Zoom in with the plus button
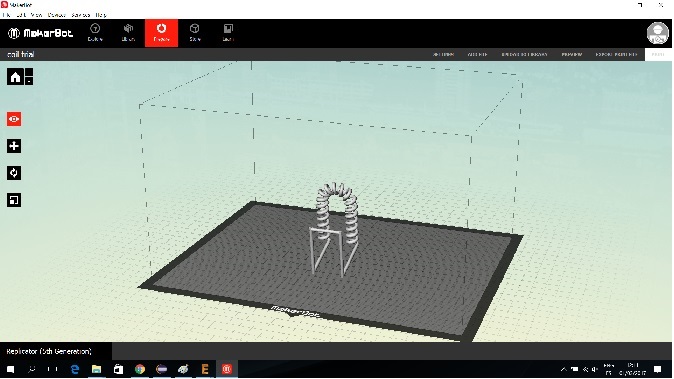 (x=29, y=72)
